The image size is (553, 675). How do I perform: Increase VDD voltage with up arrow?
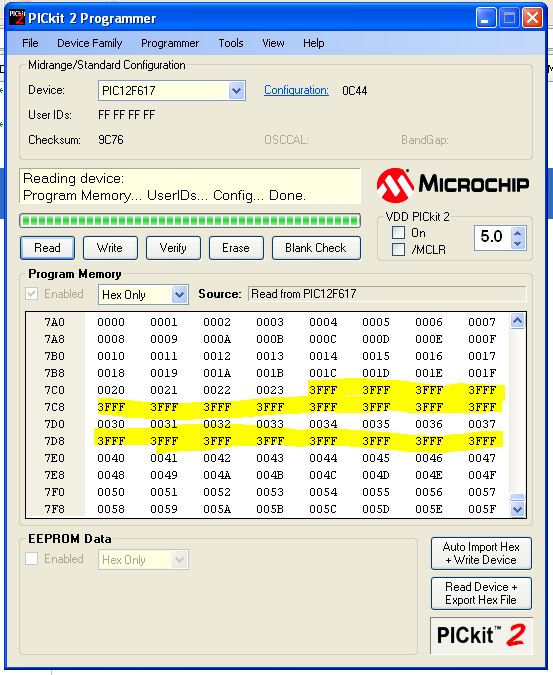pyautogui.click(x=517, y=233)
